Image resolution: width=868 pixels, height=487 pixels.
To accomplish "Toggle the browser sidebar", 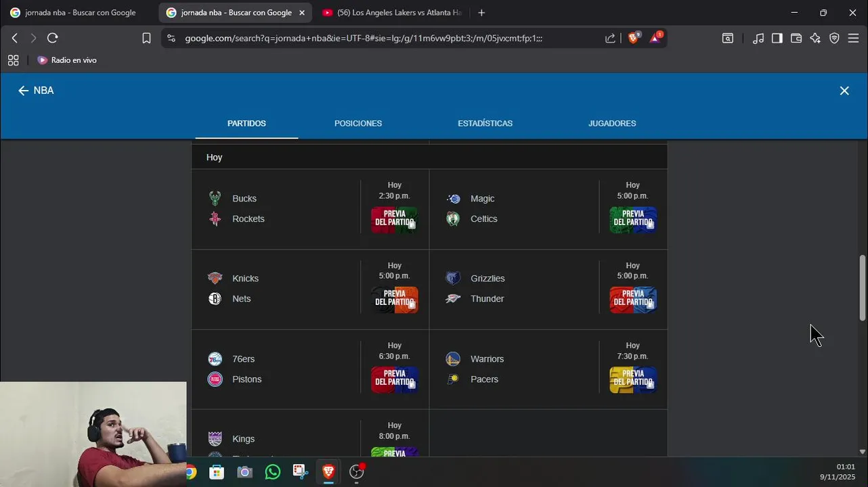I will pos(777,39).
